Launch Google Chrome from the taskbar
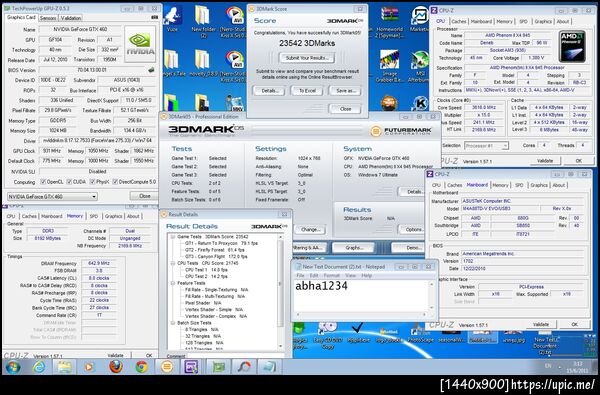The image size is (600, 395). tap(141, 367)
